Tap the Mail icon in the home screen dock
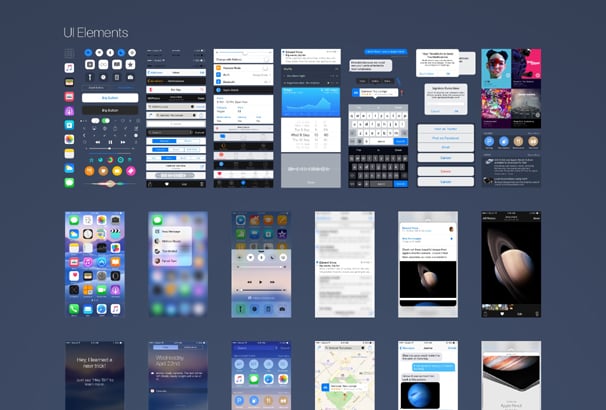The image size is (606, 410). coord(88,308)
